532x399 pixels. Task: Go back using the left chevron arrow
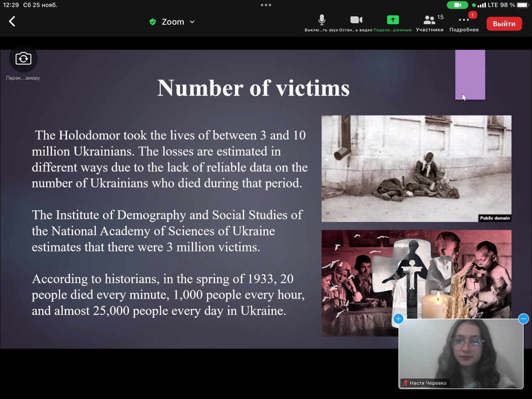pyautogui.click(x=12, y=22)
